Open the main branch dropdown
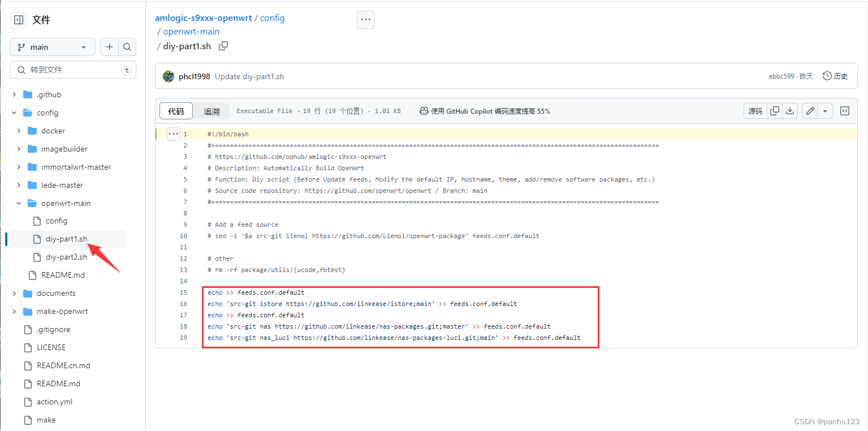The image size is (868, 431). (53, 47)
